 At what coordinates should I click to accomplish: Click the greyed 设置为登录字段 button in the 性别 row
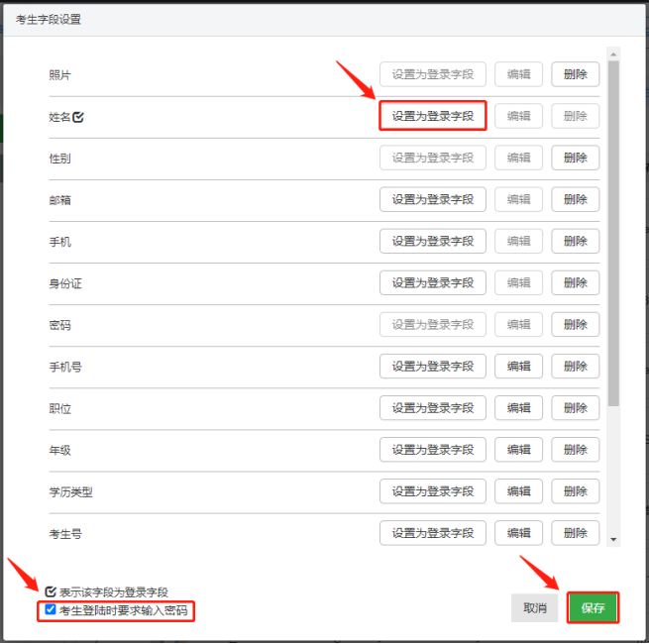coord(433,158)
